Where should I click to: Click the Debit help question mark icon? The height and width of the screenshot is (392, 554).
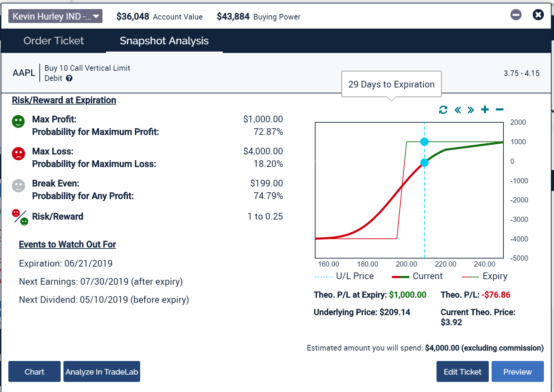pyautogui.click(x=69, y=78)
